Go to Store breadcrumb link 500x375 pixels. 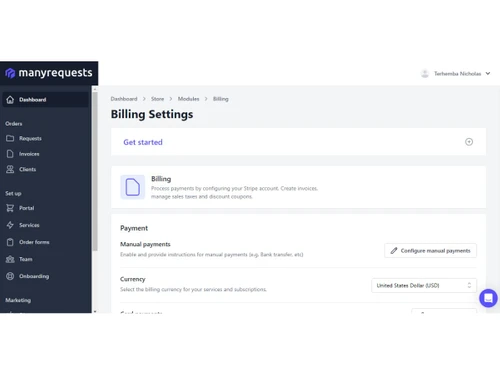click(157, 99)
